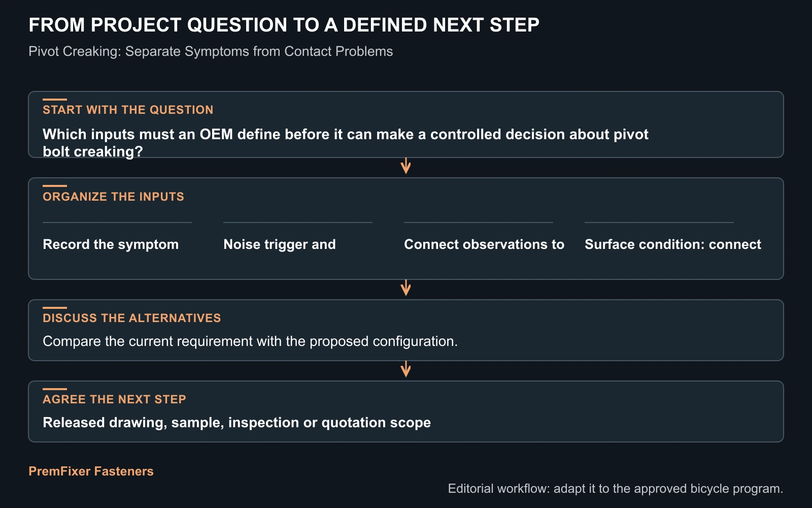
Task: Click the question text about pivot bolt creaking
Action: (x=346, y=143)
